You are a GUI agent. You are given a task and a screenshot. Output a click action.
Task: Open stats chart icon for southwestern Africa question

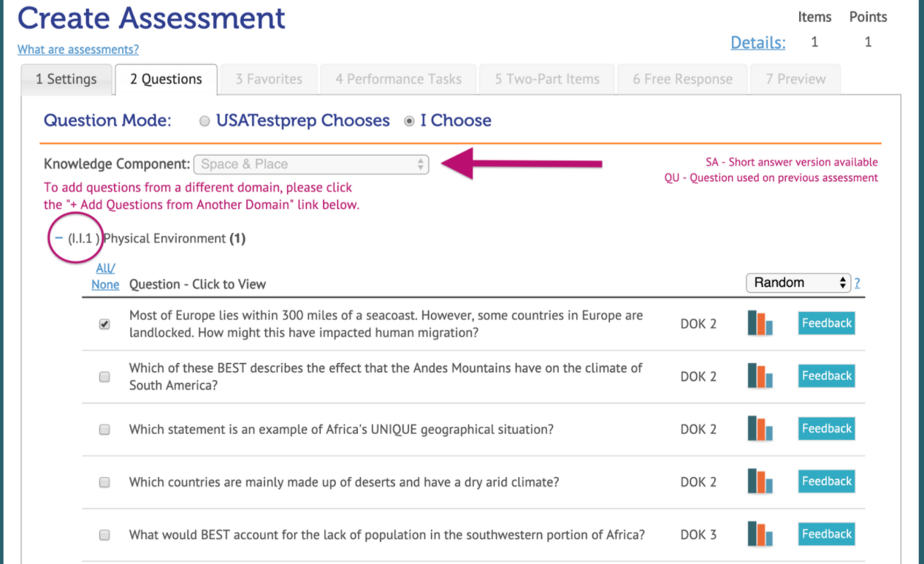pos(760,534)
